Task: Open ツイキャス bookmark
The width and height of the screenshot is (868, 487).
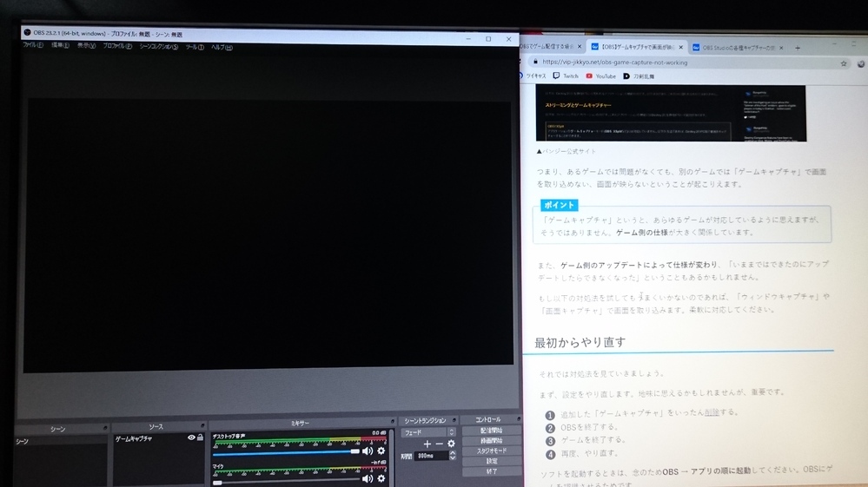Action: pyautogui.click(x=532, y=76)
